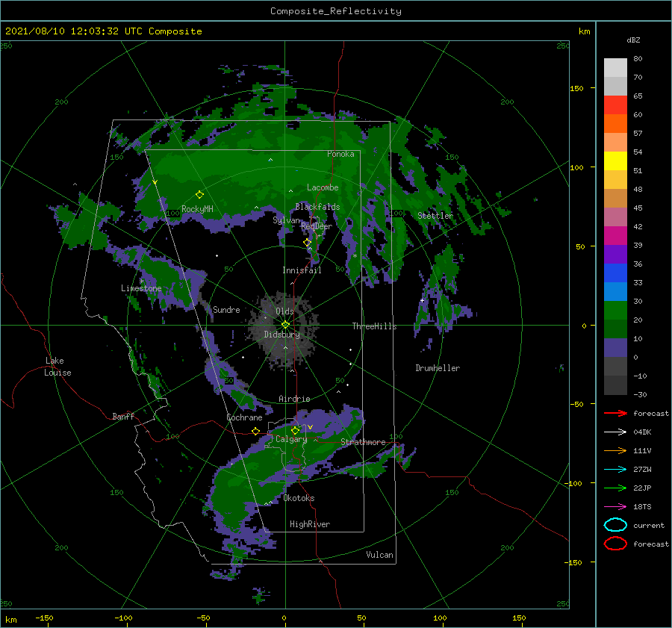Viewport: 672px width, 628px height.
Task: Click the Didsbury map label
Action: point(281,335)
